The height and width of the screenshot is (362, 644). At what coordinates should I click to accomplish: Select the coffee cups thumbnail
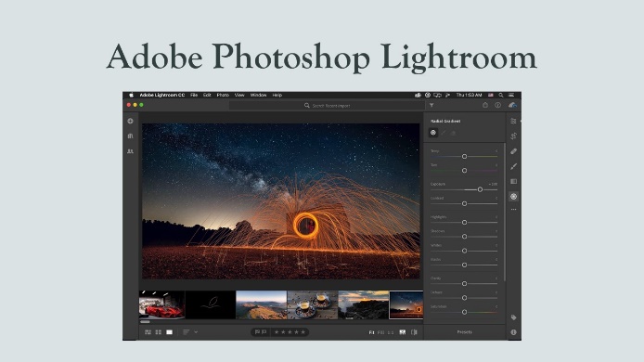(312, 304)
